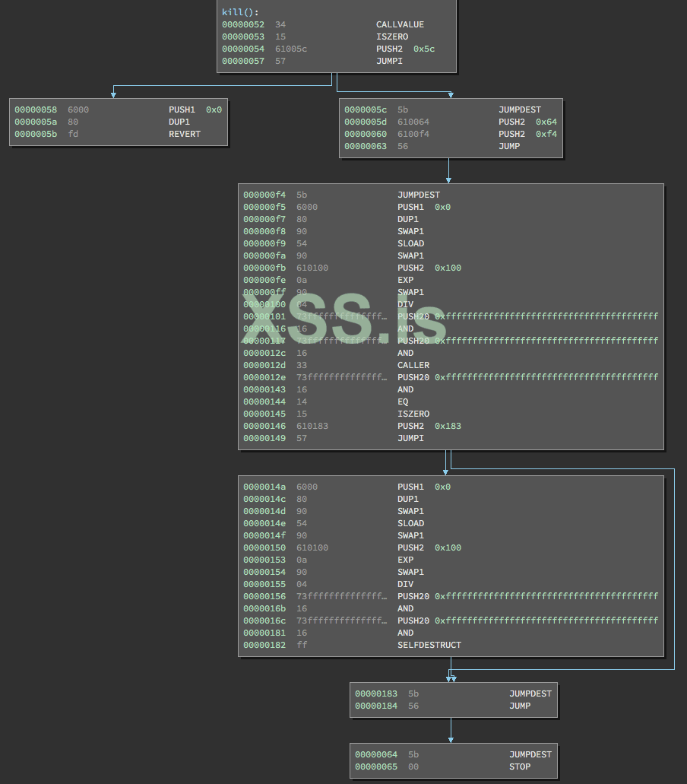Follow the 0xf4 operand
The width and height of the screenshot is (687, 784).
pos(546,134)
